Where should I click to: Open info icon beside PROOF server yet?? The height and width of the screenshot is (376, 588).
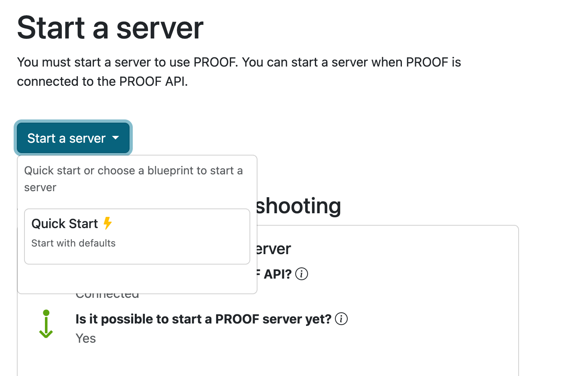[x=341, y=319]
